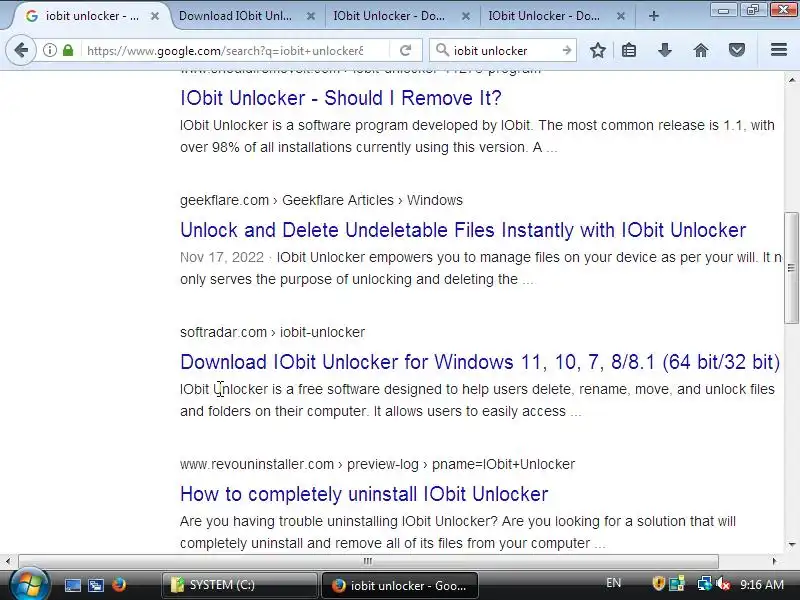Save to Pocket icon

pos(736,51)
